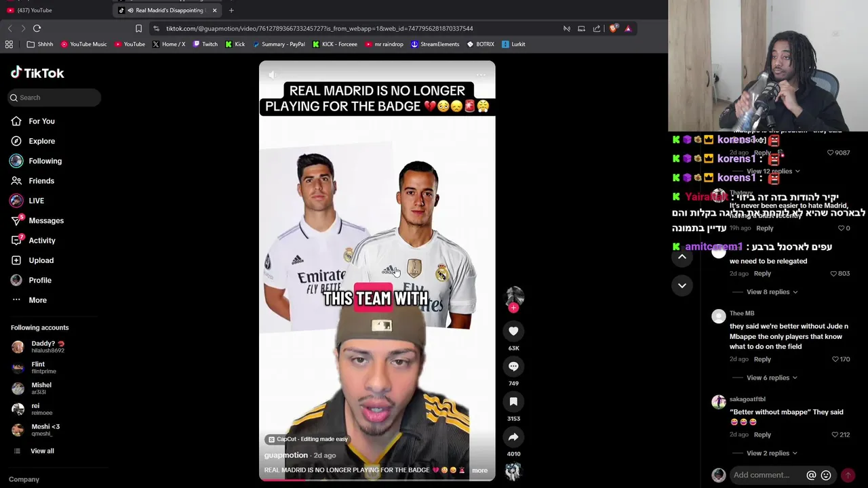Expand 'View 12 replies' thread
This screenshot has height=488, width=868.
pos(773,171)
